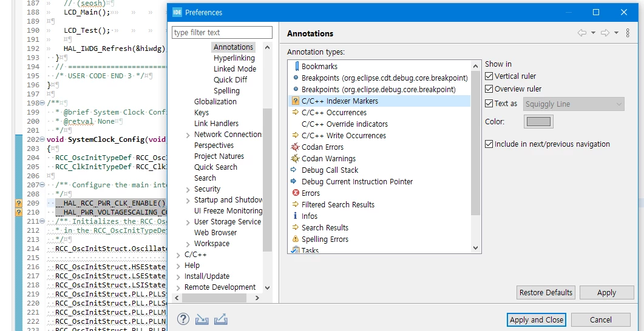
Task: Expand the C/C++ preferences node
Action: click(178, 255)
